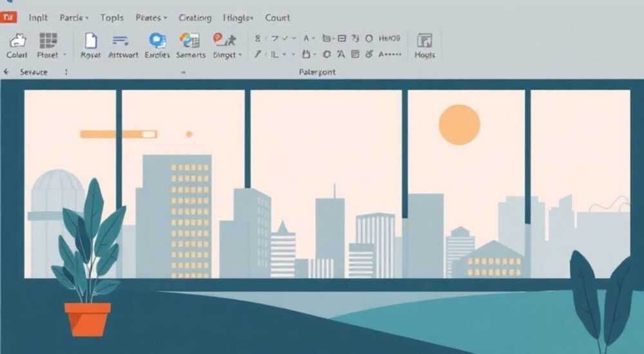Click the Paterpont group label

pyautogui.click(x=317, y=72)
